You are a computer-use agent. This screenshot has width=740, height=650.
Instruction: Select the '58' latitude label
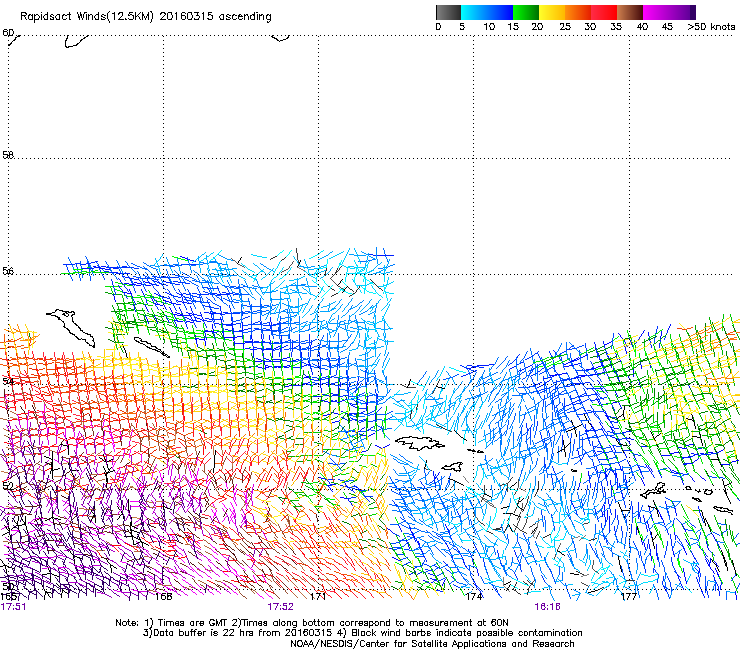tap(8, 155)
